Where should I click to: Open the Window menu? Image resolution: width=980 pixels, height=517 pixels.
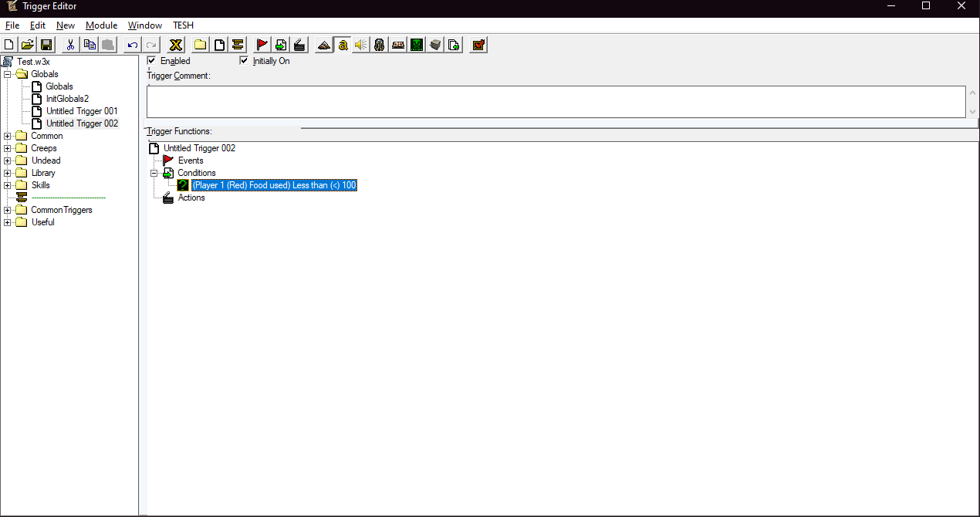[145, 25]
